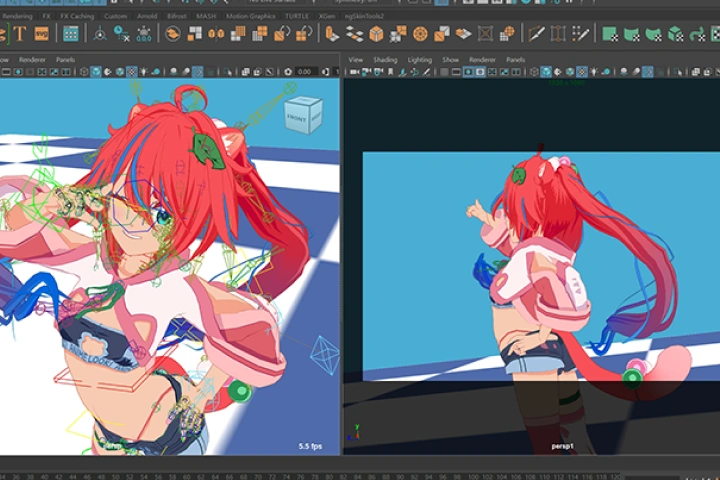Switch to the Motion Graphics shelf tab
This screenshot has height=480, width=720.
pos(251,16)
